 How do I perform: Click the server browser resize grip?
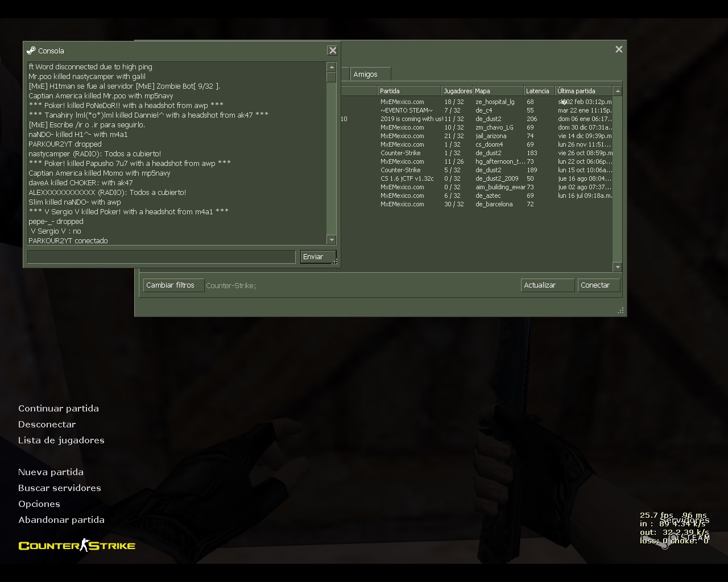pos(621,310)
